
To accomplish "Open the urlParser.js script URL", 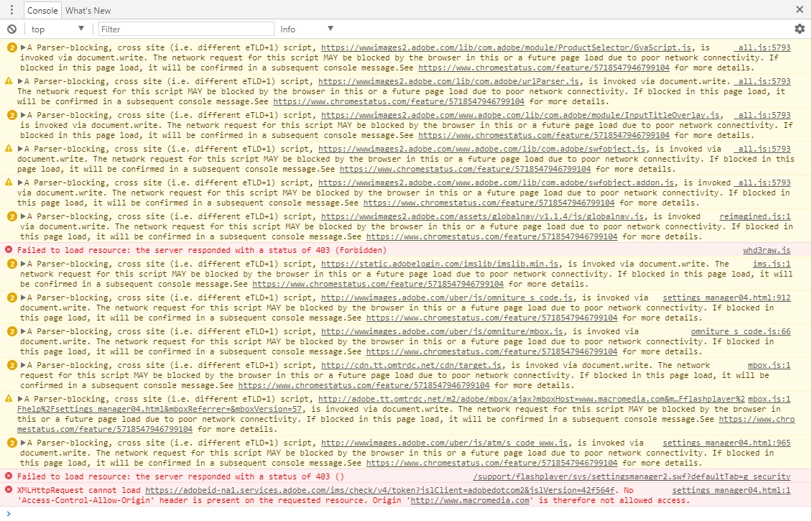I will 448,81.
